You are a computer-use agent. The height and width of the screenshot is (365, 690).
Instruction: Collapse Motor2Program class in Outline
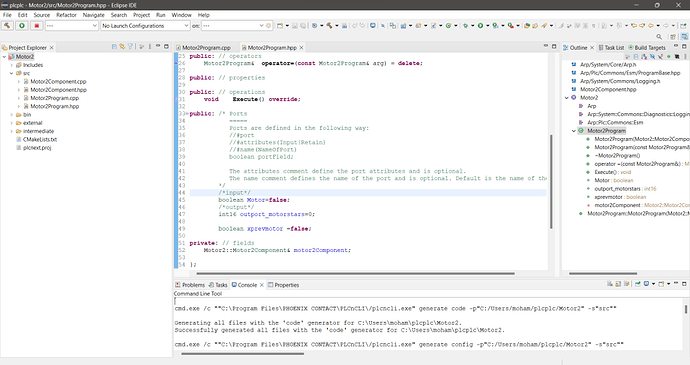tap(574, 131)
